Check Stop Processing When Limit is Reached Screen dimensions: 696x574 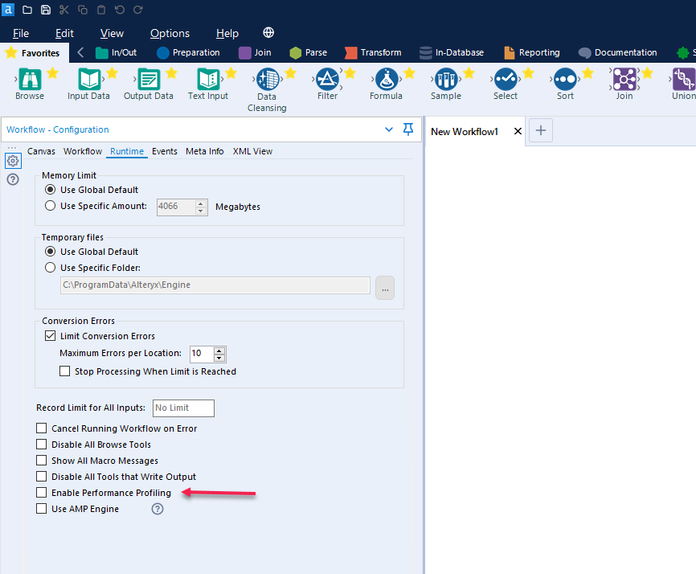65,371
